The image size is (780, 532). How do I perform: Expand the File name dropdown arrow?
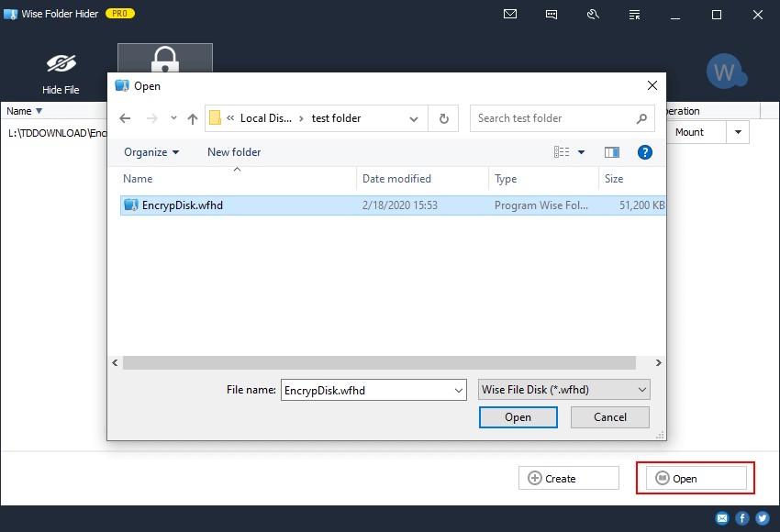tap(459, 391)
